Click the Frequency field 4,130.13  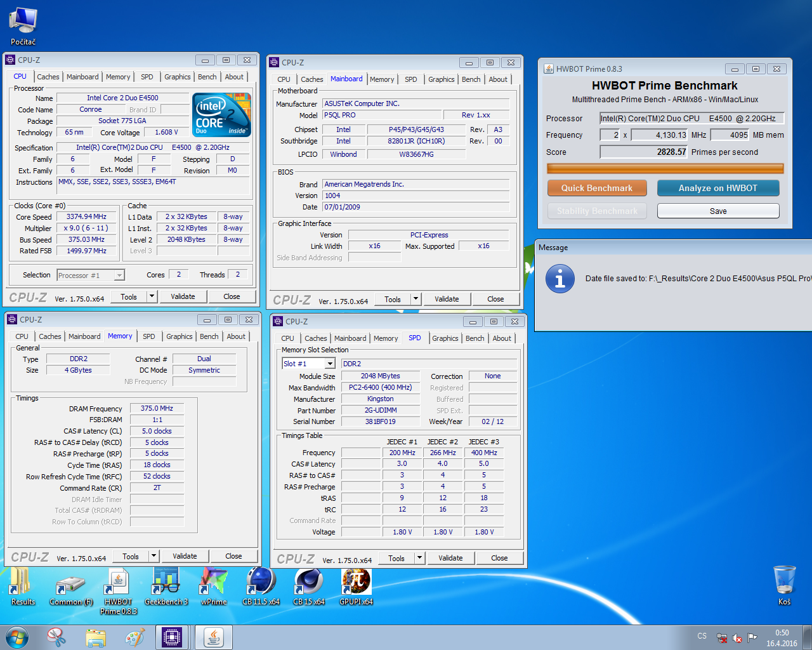tap(659, 135)
